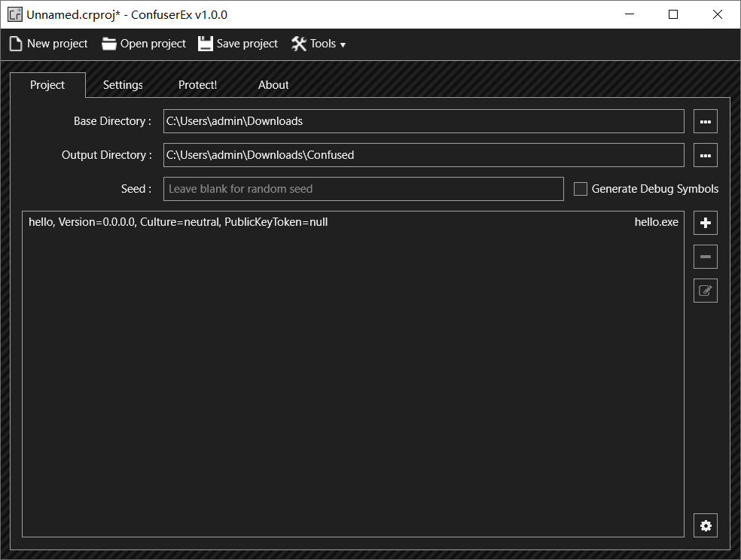Maximize the ConfuserEx window

click(x=673, y=14)
